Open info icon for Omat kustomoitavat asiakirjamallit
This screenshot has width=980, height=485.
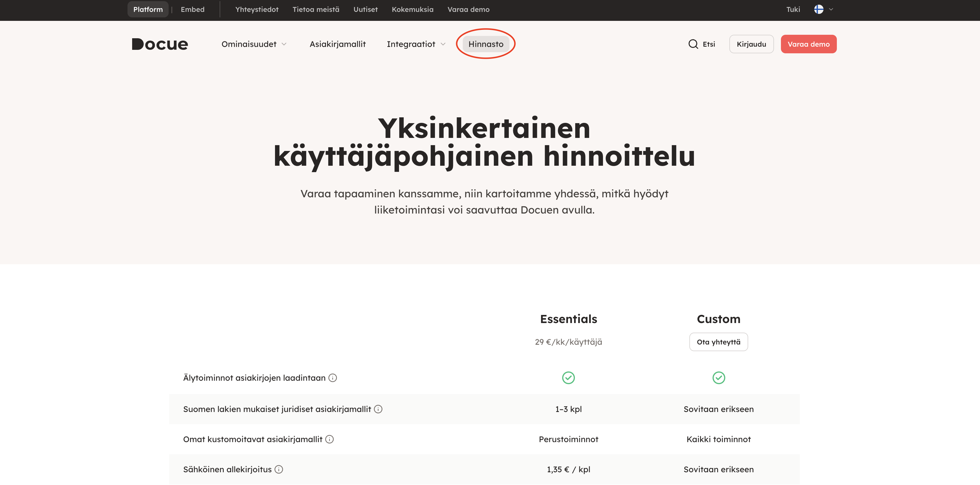point(329,439)
